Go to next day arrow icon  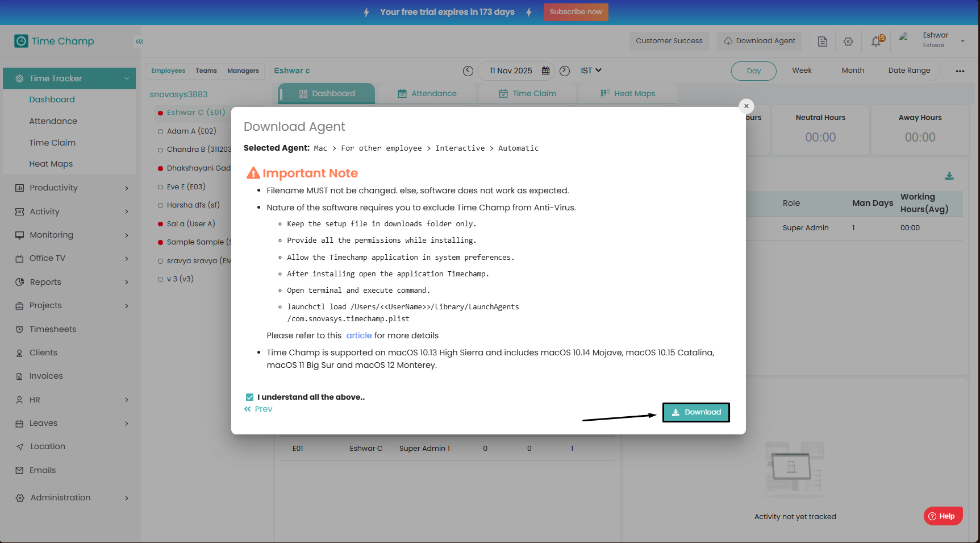565,71
